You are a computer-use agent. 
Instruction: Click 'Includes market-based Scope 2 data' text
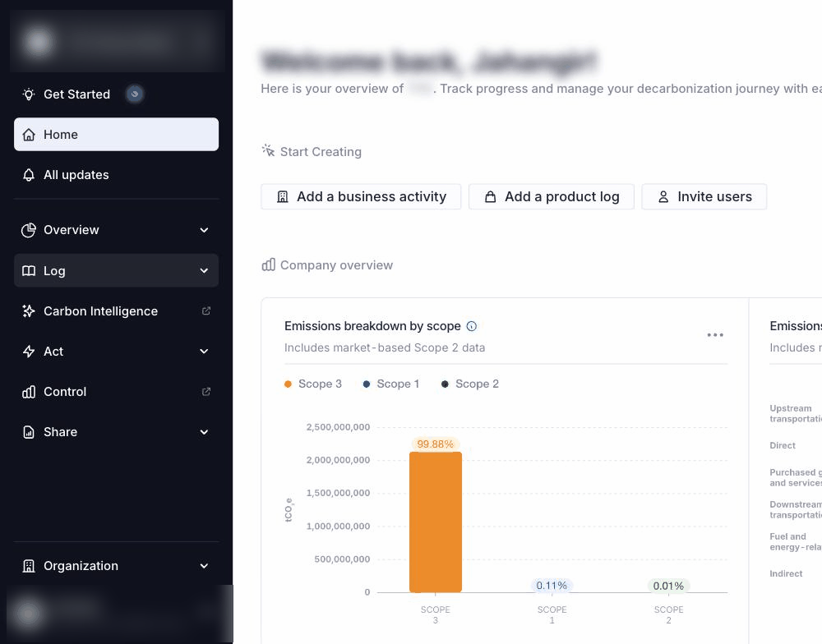point(385,348)
